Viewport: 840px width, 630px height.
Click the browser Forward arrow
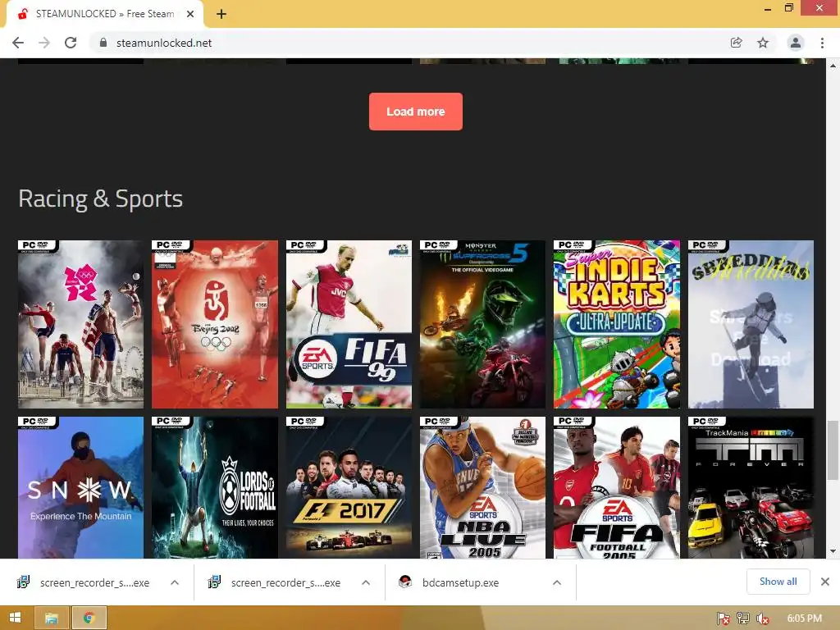coord(44,43)
